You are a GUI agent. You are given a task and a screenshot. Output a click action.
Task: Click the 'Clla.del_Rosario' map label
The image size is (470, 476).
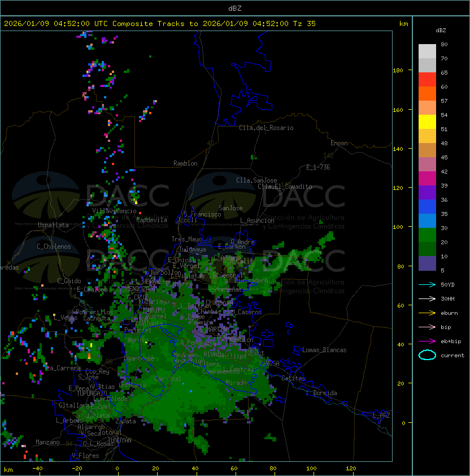(266, 128)
